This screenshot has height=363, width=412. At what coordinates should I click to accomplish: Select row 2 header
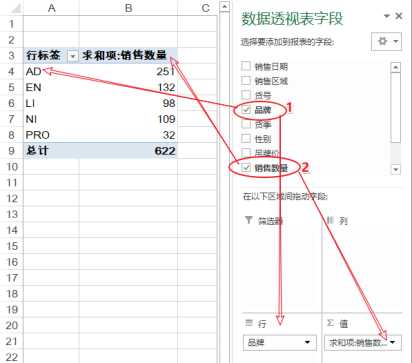click(12, 40)
